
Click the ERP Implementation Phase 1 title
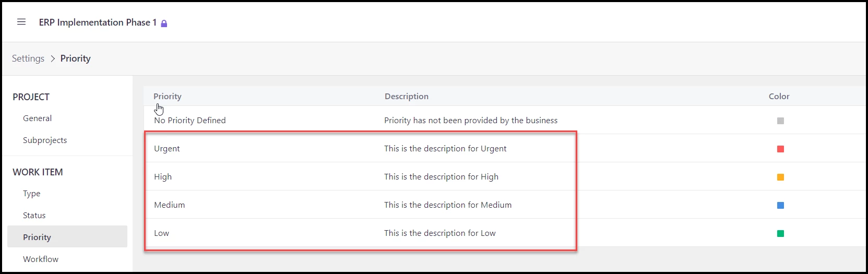(x=98, y=22)
